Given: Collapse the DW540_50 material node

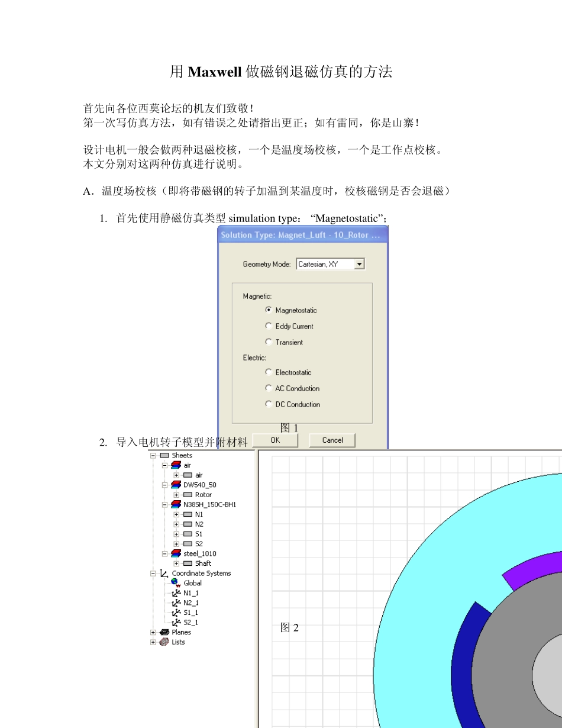Looking at the screenshot, I should (165, 485).
